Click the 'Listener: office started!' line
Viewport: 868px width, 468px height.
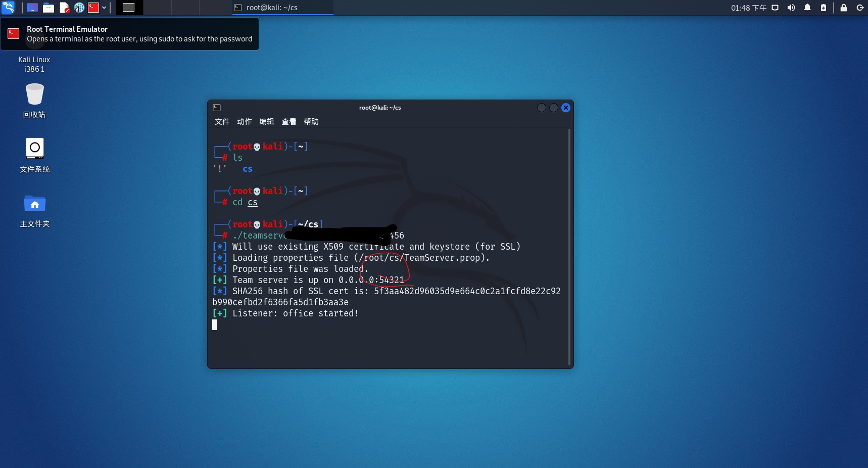pyautogui.click(x=285, y=313)
